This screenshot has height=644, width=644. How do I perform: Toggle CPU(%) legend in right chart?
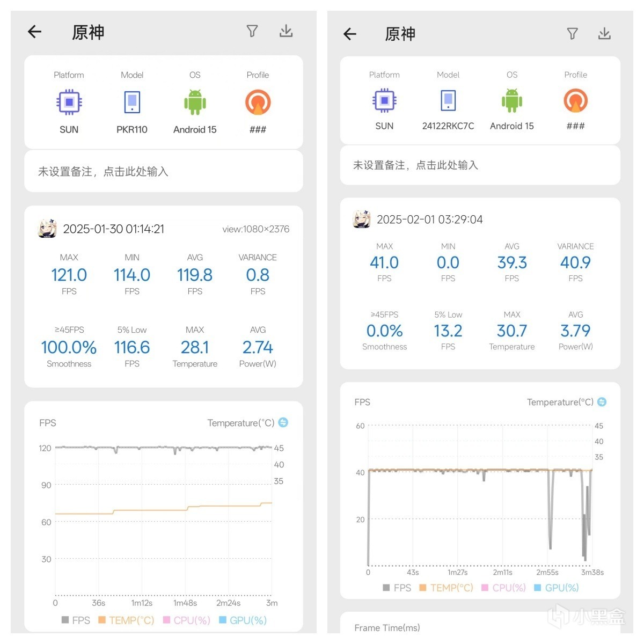point(504,588)
